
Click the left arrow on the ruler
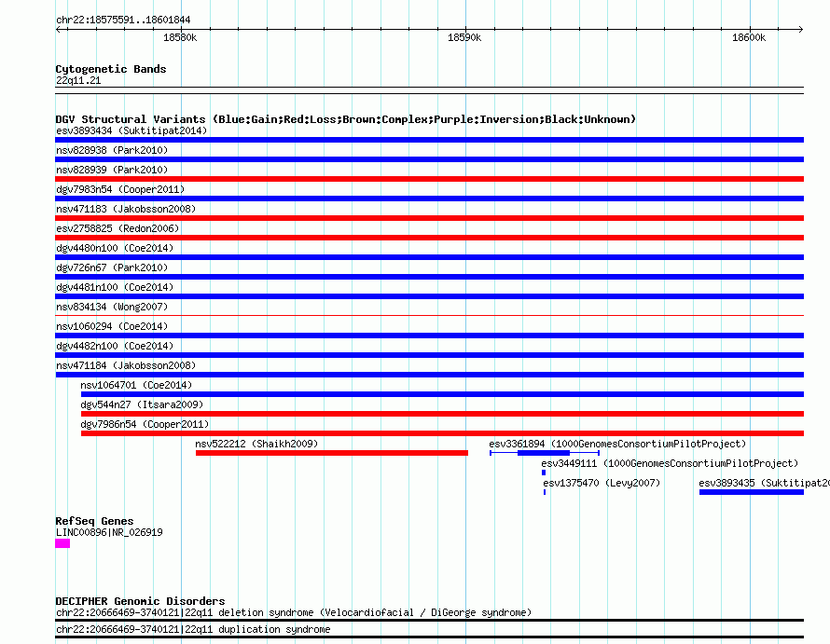59,30
